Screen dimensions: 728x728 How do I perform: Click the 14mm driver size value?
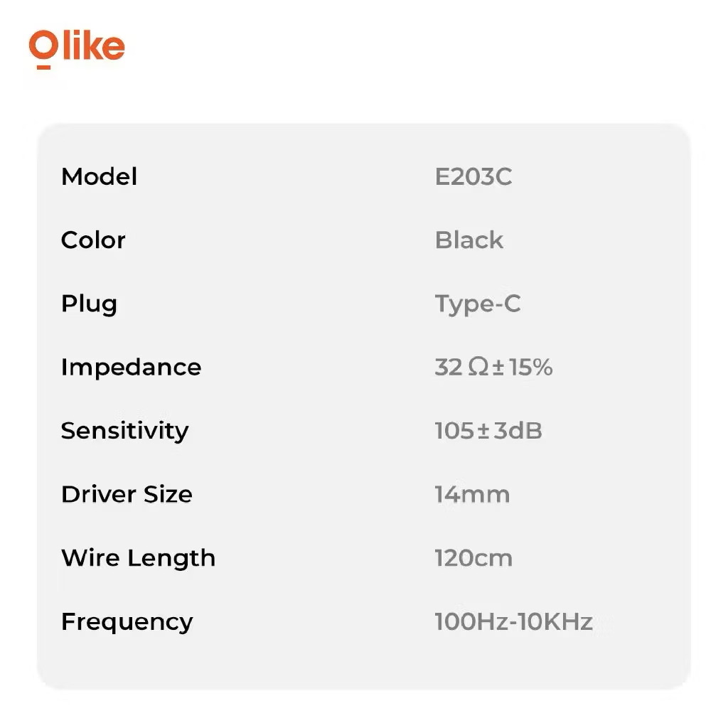pos(472,494)
